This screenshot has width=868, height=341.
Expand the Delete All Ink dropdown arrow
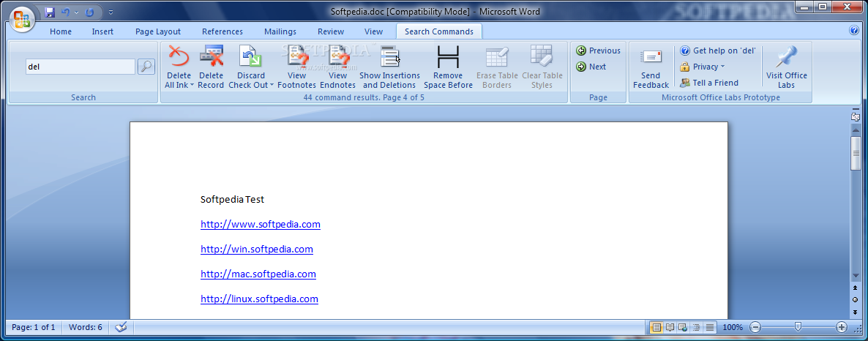coord(192,85)
